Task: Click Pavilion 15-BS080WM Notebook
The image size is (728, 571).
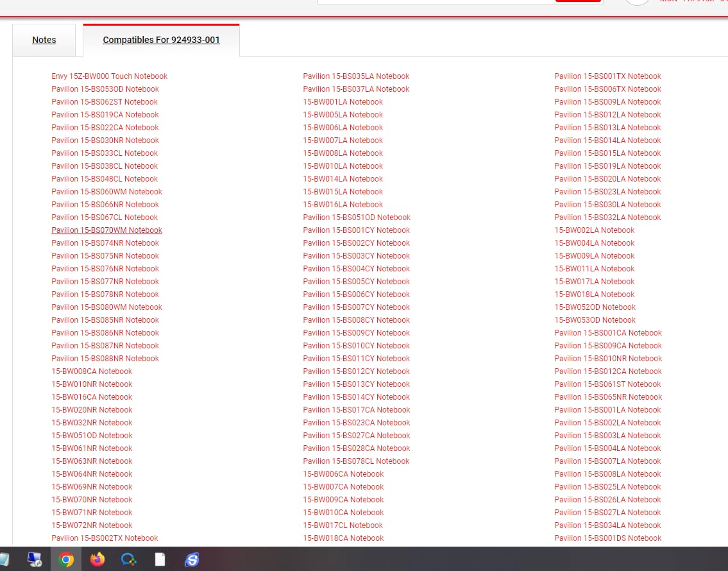Action: 106,307
